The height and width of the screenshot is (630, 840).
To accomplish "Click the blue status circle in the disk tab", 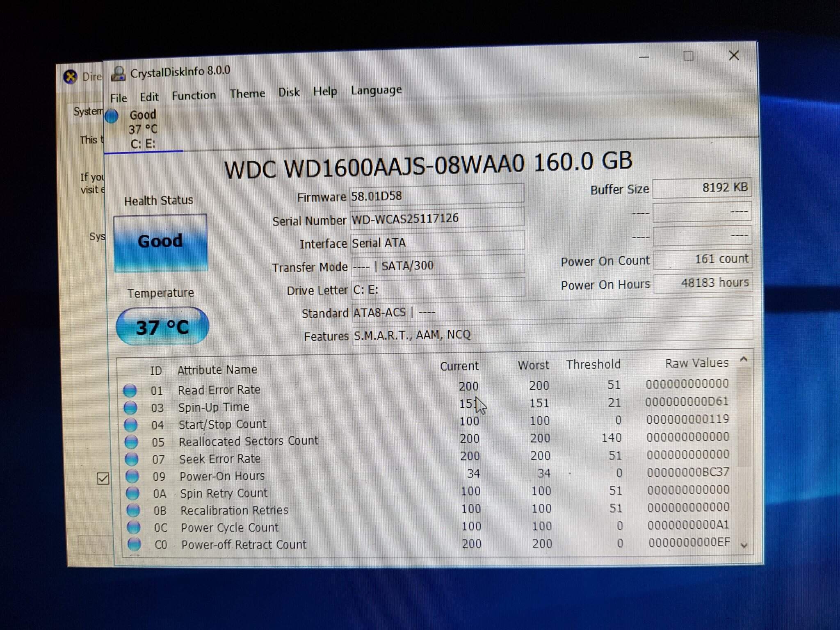I will (x=112, y=116).
